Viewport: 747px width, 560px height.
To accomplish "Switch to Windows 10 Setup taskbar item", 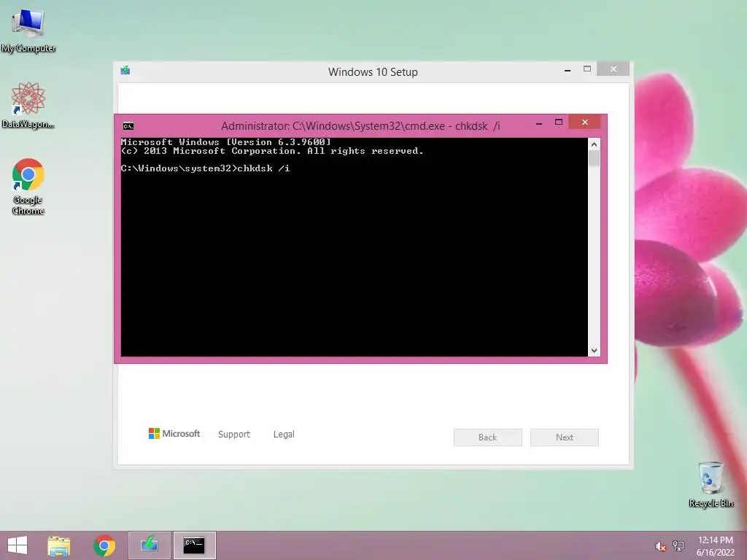I will click(149, 545).
